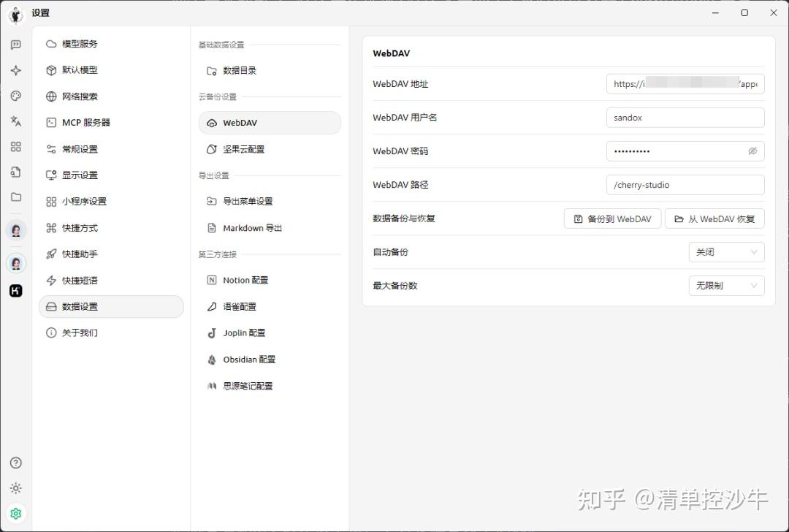The height and width of the screenshot is (532, 789).
Task: Open Markdown 导出 item
Action: (270, 228)
